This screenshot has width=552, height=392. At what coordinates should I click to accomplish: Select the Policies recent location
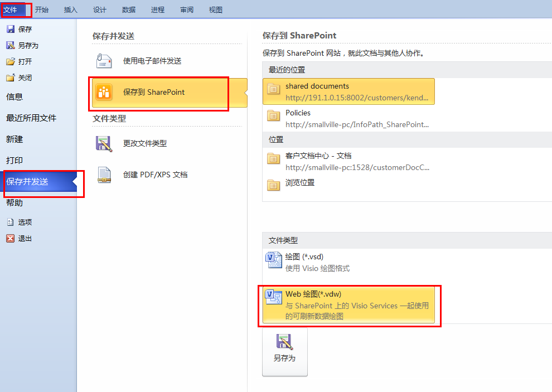[348, 118]
